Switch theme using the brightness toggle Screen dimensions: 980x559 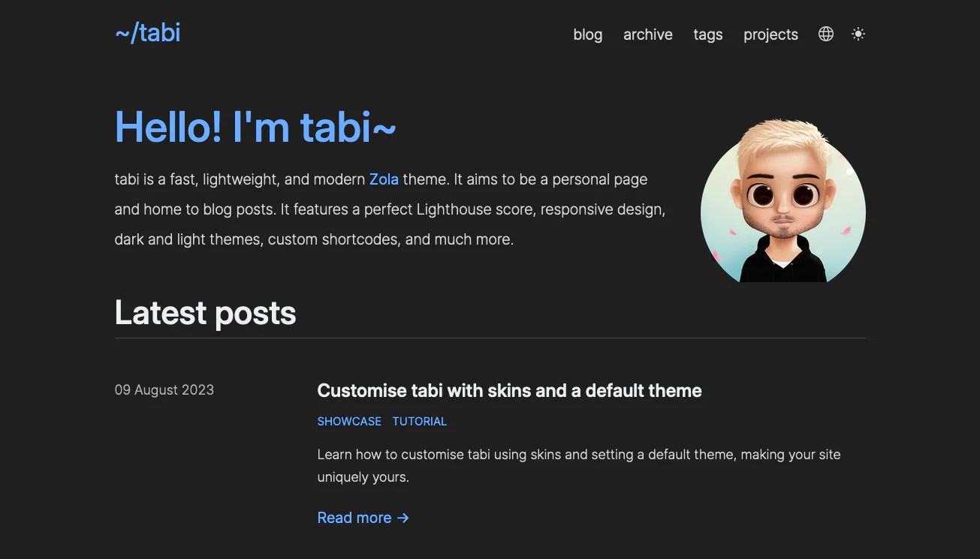point(858,34)
